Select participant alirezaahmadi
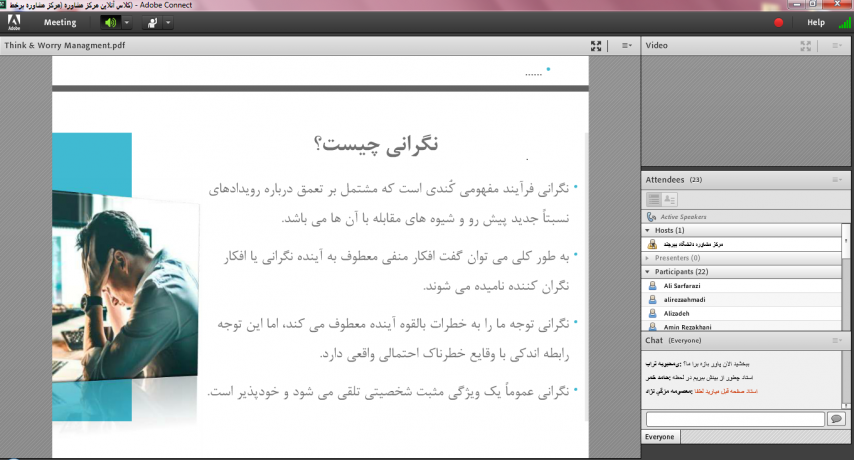The height and width of the screenshot is (460, 854). 742,299
